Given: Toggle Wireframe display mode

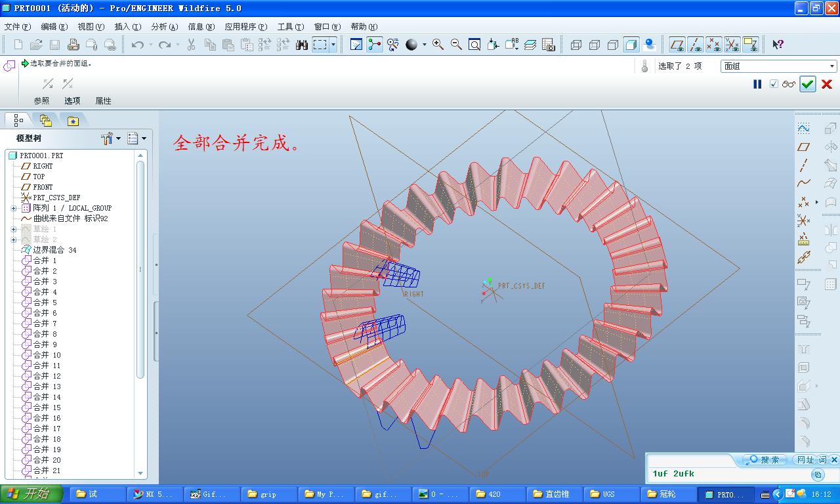Looking at the screenshot, I should click(576, 45).
